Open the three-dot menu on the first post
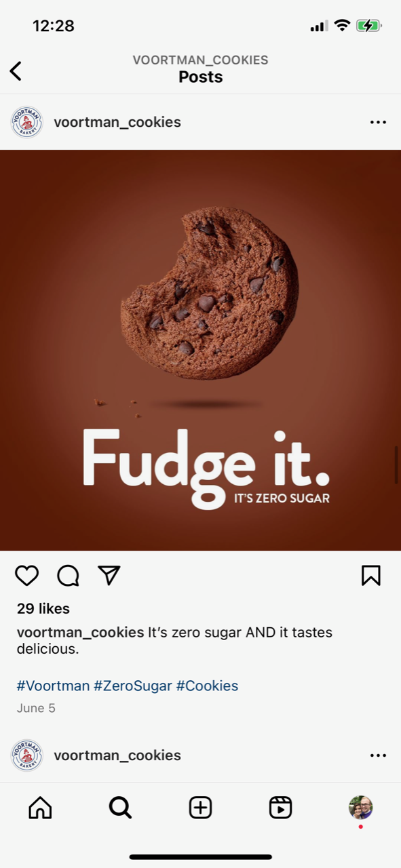Screen dimensions: 401x868 coord(378,123)
